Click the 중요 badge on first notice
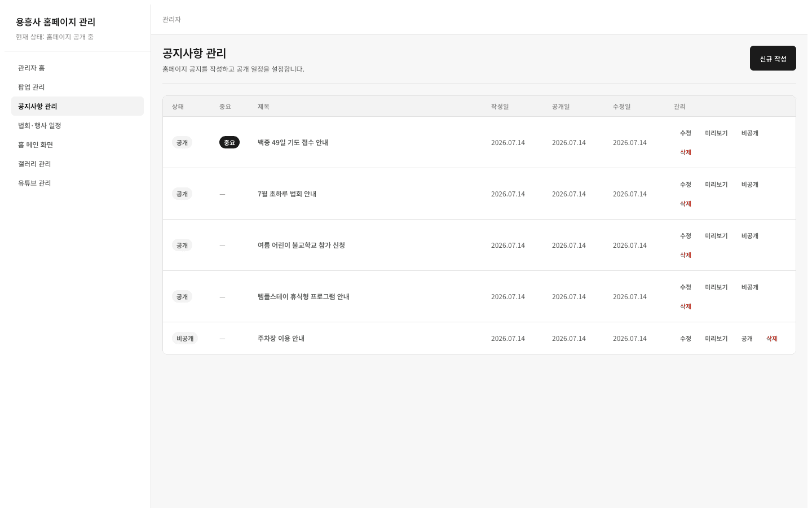 click(x=230, y=143)
